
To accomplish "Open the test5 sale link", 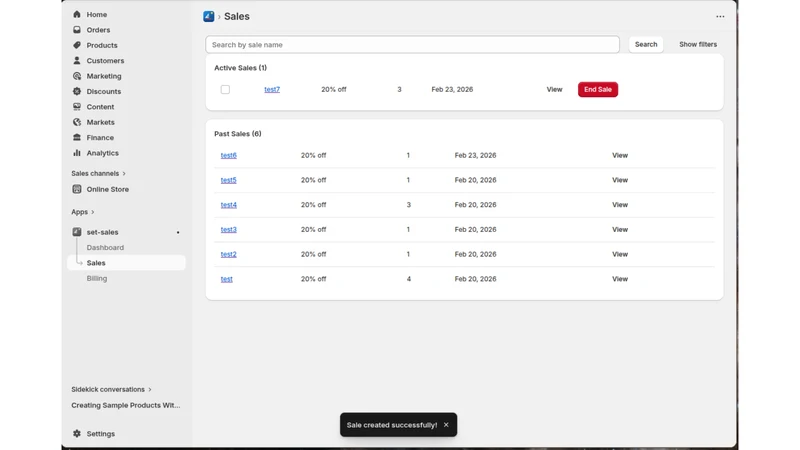I will pos(229,180).
